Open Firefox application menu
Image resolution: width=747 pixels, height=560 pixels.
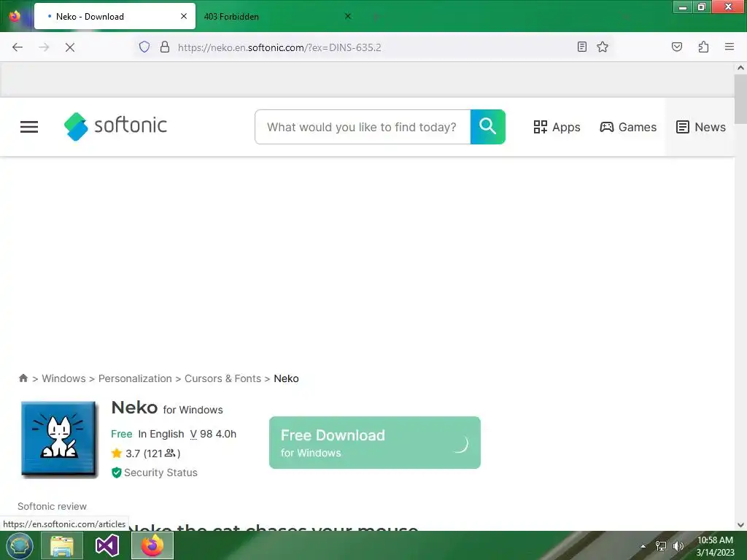click(729, 47)
